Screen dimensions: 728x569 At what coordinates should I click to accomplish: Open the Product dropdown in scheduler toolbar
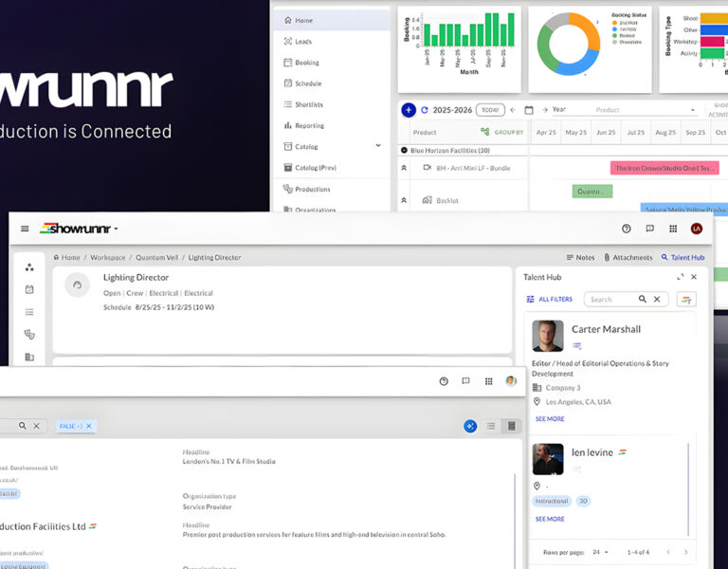646,110
